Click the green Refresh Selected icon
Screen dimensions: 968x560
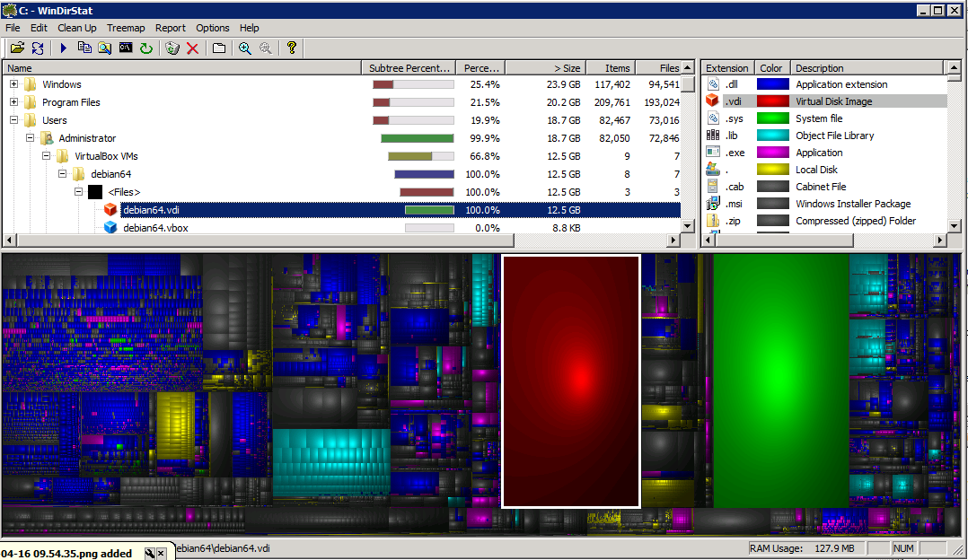tap(145, 48)
